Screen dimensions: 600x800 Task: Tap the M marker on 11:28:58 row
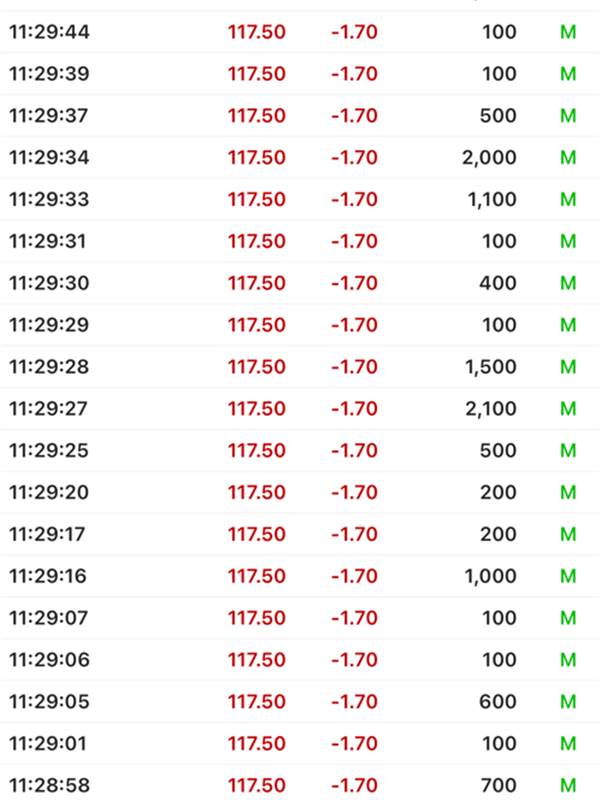pyautogui.click(x=568, y=785)
